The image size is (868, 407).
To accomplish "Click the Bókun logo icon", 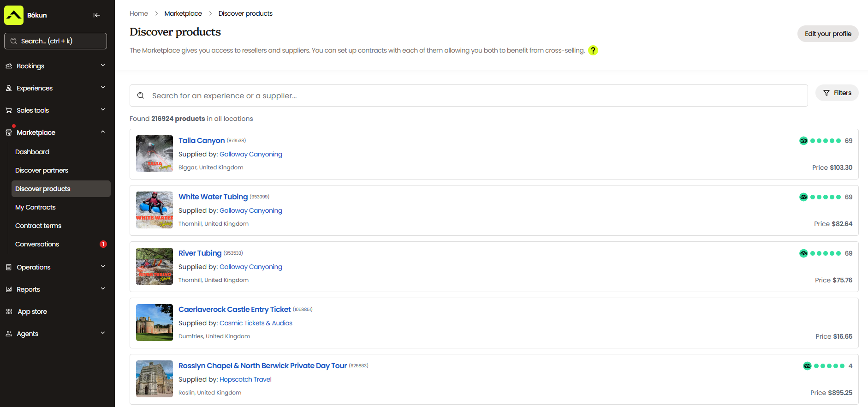I will tap(14, 15).
